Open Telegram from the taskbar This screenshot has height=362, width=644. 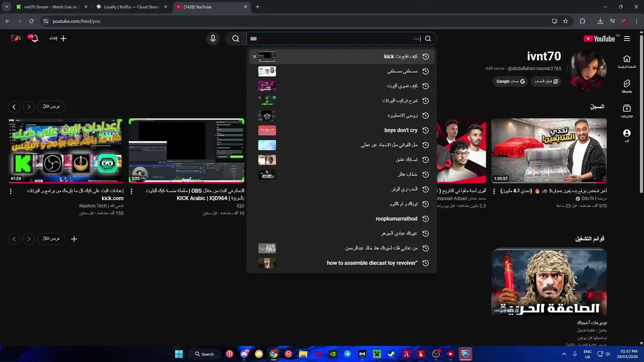pos(347,354)
